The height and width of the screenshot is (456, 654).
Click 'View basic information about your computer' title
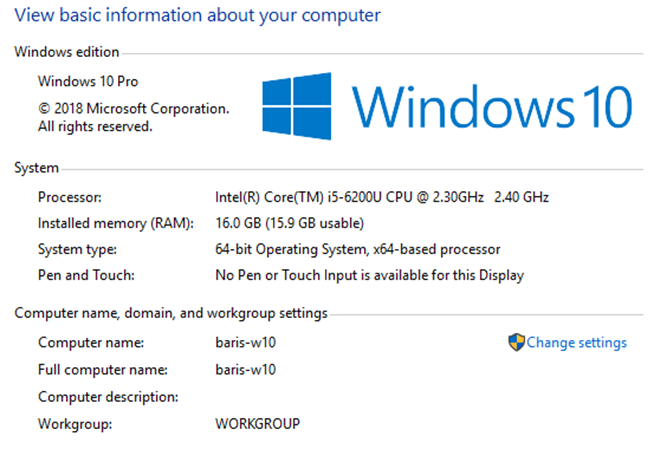click(x=197, y=15)
